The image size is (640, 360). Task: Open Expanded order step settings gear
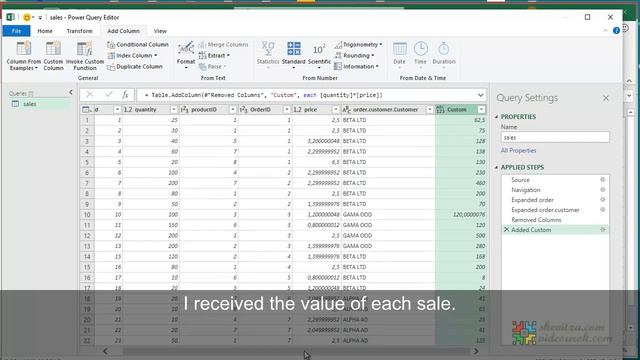602,200
